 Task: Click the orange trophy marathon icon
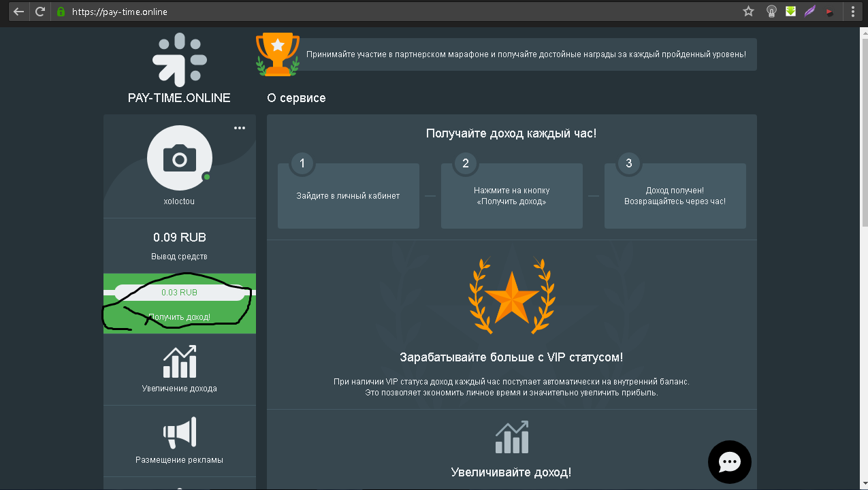pyautogui.click(x=277, y=54)
